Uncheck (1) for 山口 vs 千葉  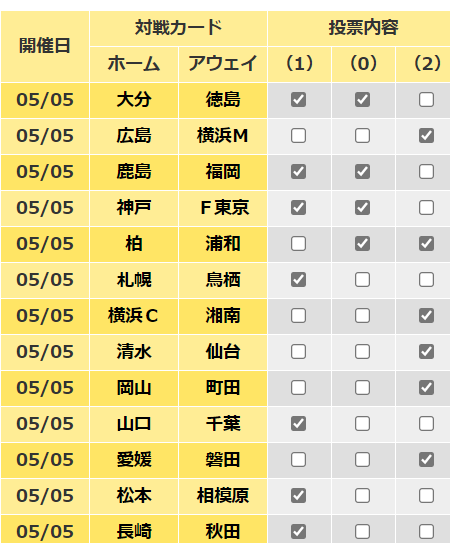tap(298, 424)
